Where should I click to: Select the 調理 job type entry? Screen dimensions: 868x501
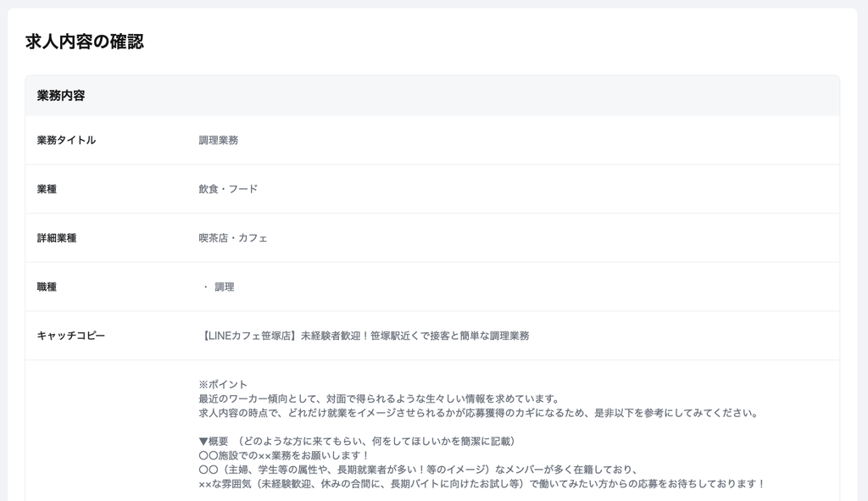point(224,287)
